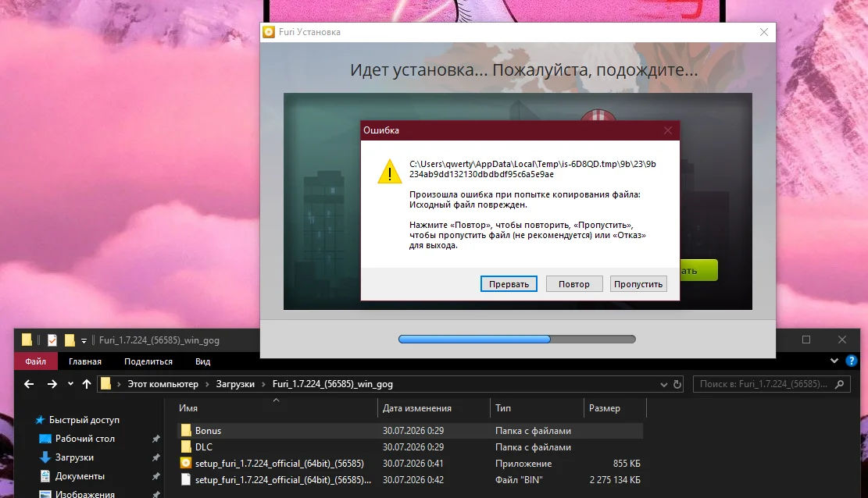The image size is (868, 498).
Task: Refresh the Explorer folder view
Action: (x=677, y=384)
